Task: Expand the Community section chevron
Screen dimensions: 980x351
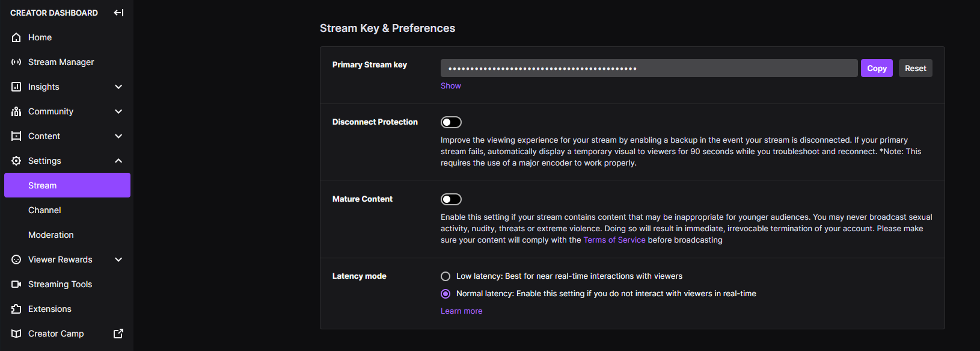Action: [118, 111]
